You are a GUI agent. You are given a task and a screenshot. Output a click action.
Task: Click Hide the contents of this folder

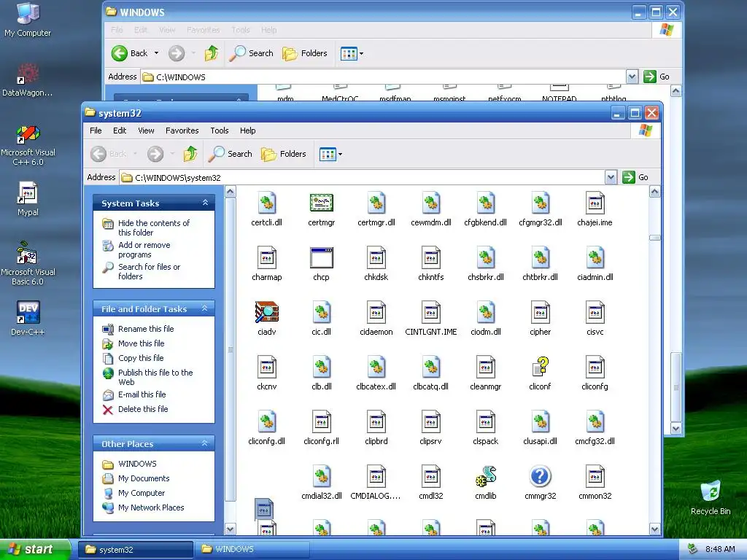coord(153,227)
